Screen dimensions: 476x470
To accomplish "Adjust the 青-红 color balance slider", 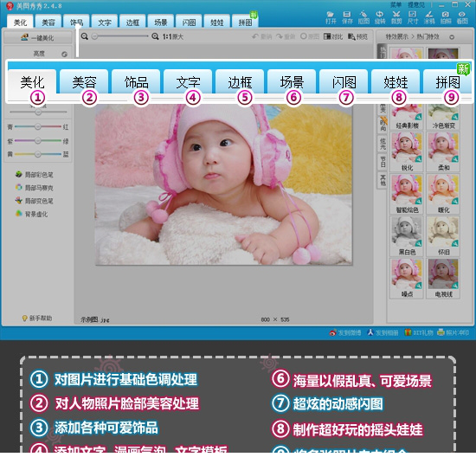I will coord(37,126).
